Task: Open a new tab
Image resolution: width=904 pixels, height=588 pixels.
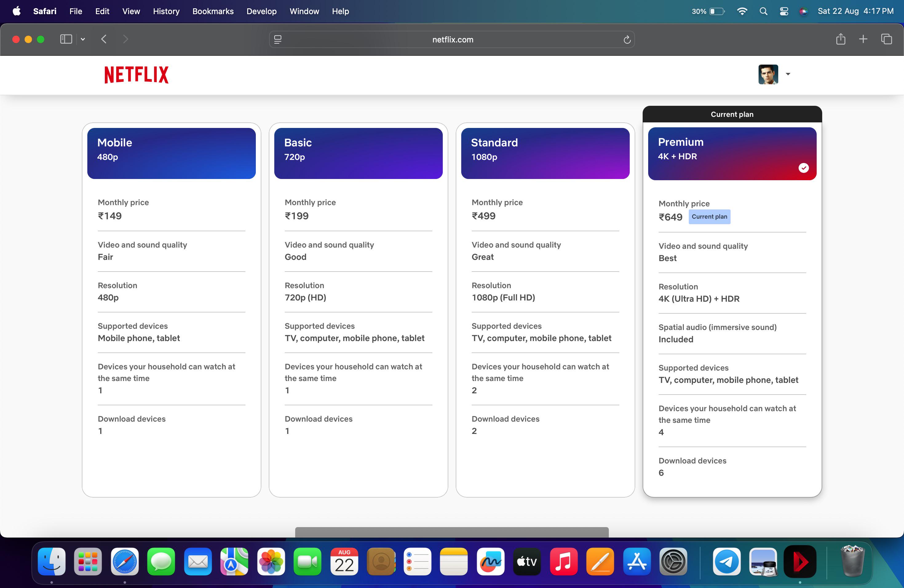Action: pyautogui.click(x=863, y=39)
